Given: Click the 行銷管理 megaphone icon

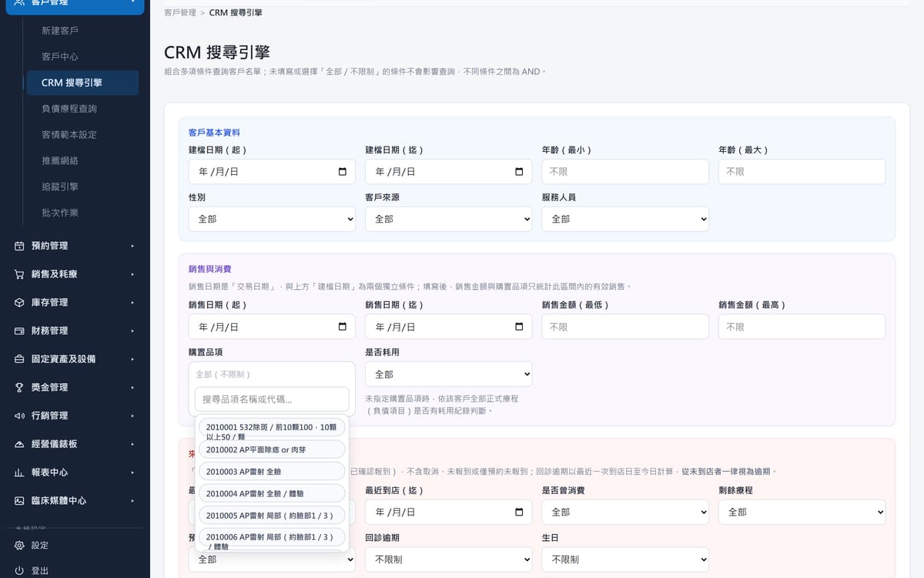Looking at the screenshot, I should tap(19, 415).
